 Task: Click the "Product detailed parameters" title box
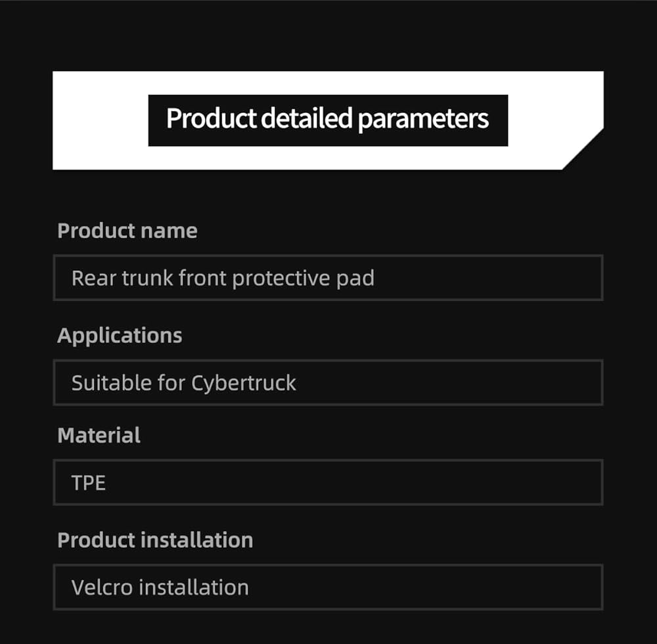point(328,120)
